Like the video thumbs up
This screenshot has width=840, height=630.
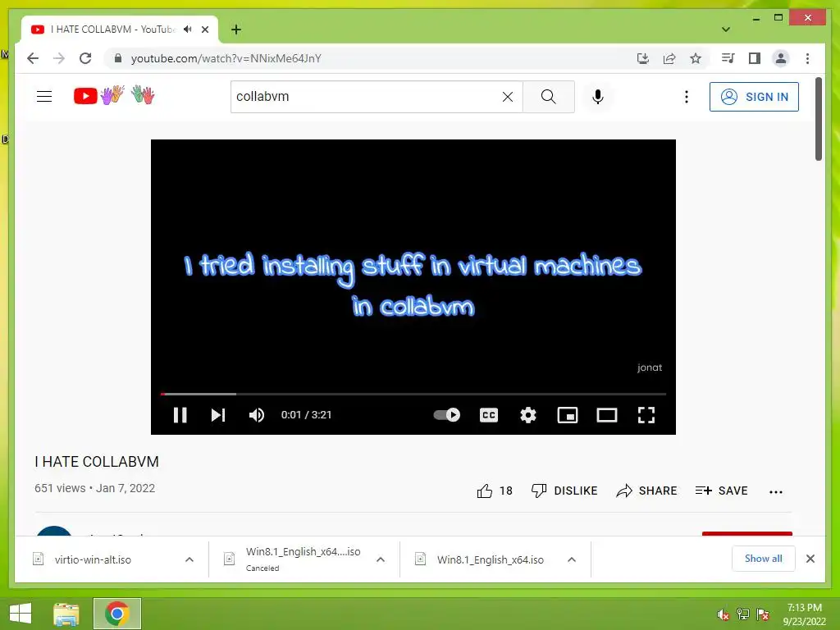pos(494,491)
